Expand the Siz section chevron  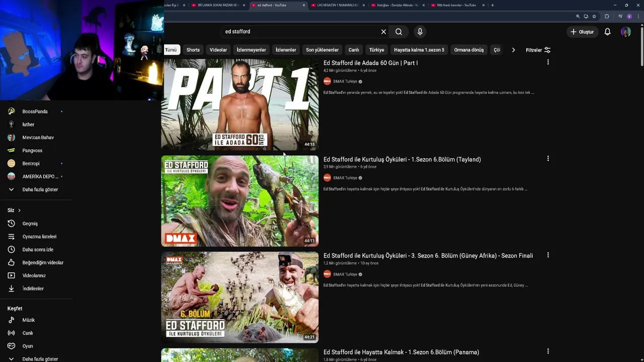(19, 210)
